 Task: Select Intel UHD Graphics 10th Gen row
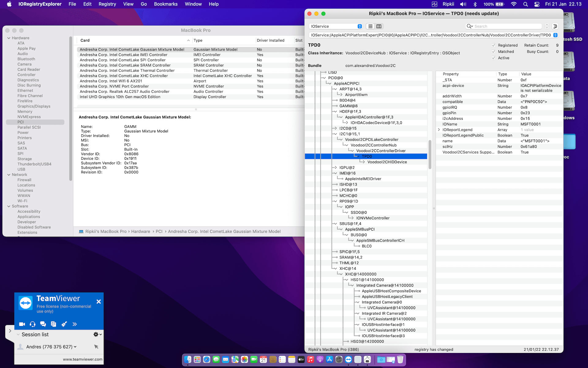[191, 97]
